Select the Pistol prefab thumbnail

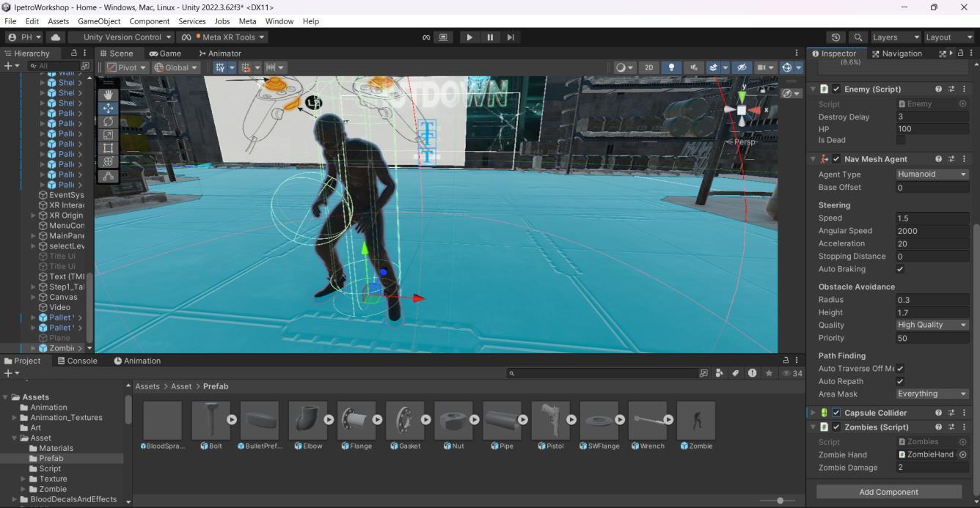pos(550,420)
